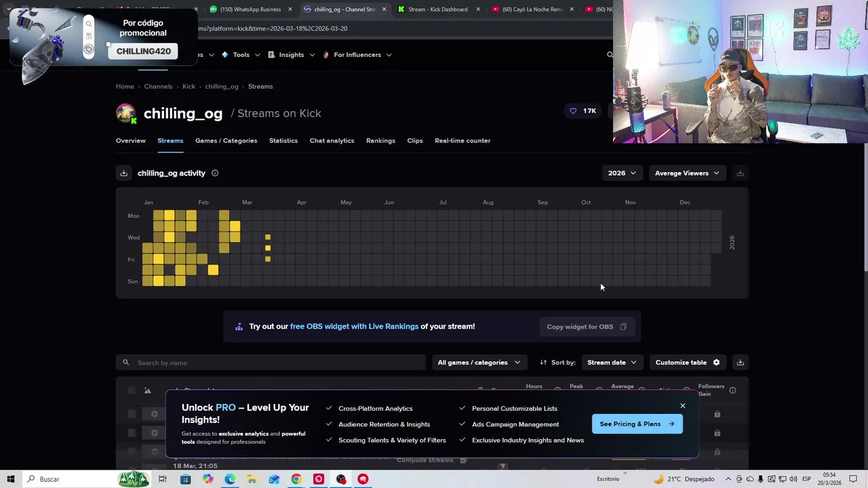The width and height of the screenshot is (868, 488).
Task: Expand the All games / categories filter
Action: tap(479, 363)
